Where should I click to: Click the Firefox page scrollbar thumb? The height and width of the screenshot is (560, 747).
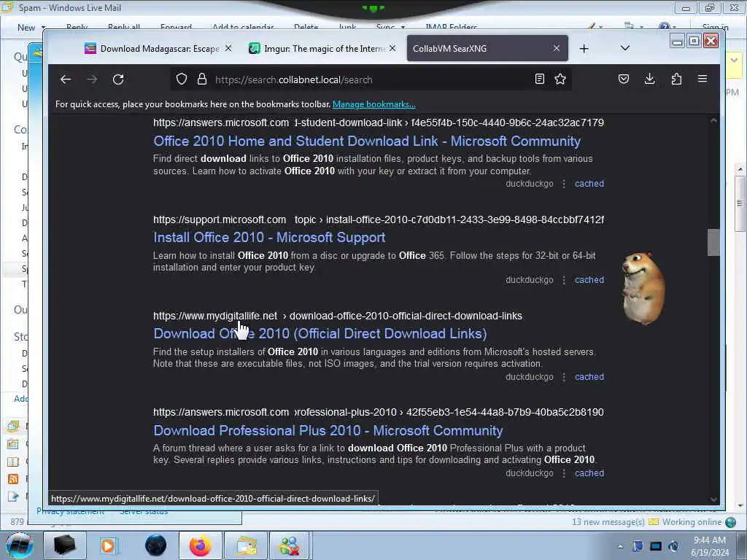coord(713,242)
